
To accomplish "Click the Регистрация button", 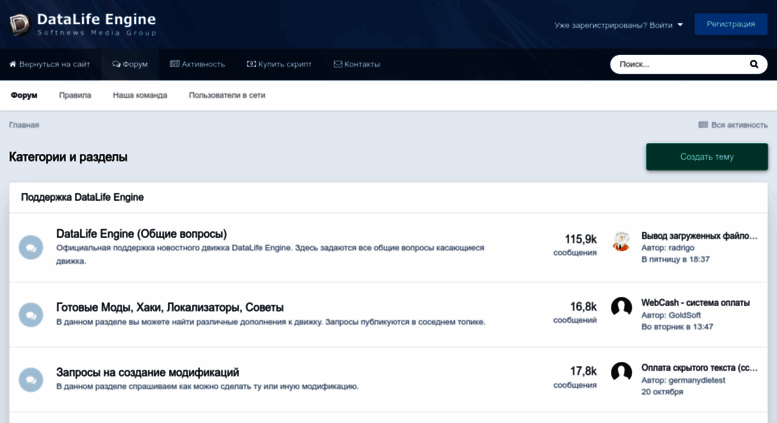I will tap(730, 24).
